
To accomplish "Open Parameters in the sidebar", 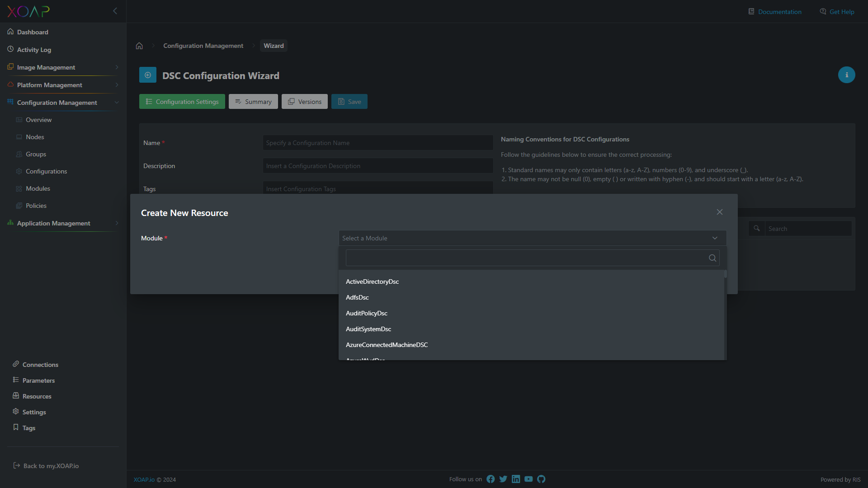I will (x=34, y=380).
